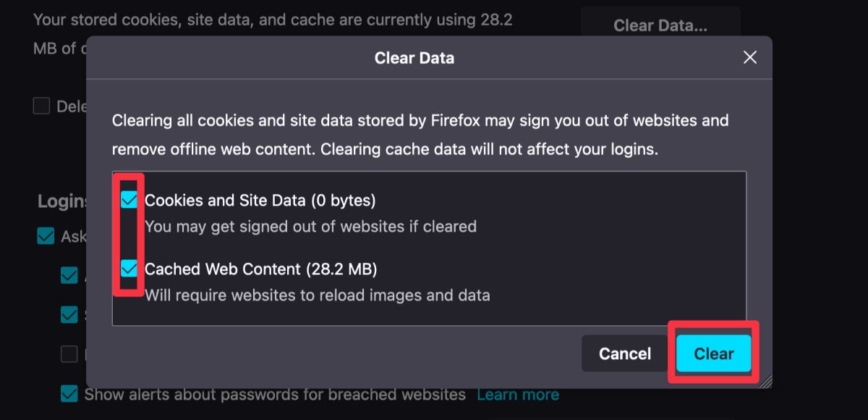Viewport: 868px width, 420px height.
Task: Enable the Delete cookies checkbox on the left
Action: 41,106
